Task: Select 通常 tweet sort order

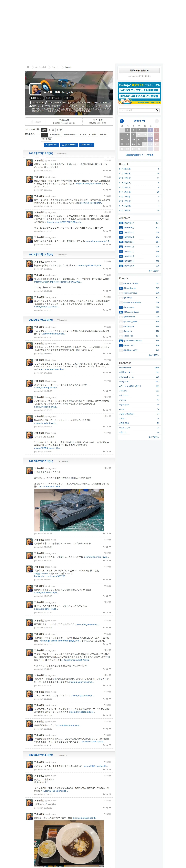Action: coord(44,130)
